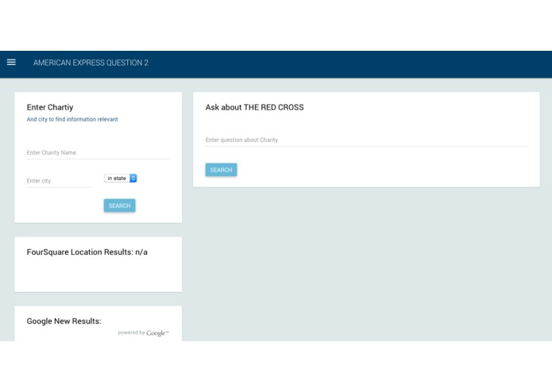The image size is (552, 392).
Task: Click the powered by Google logo
Action: coord(143,332)
